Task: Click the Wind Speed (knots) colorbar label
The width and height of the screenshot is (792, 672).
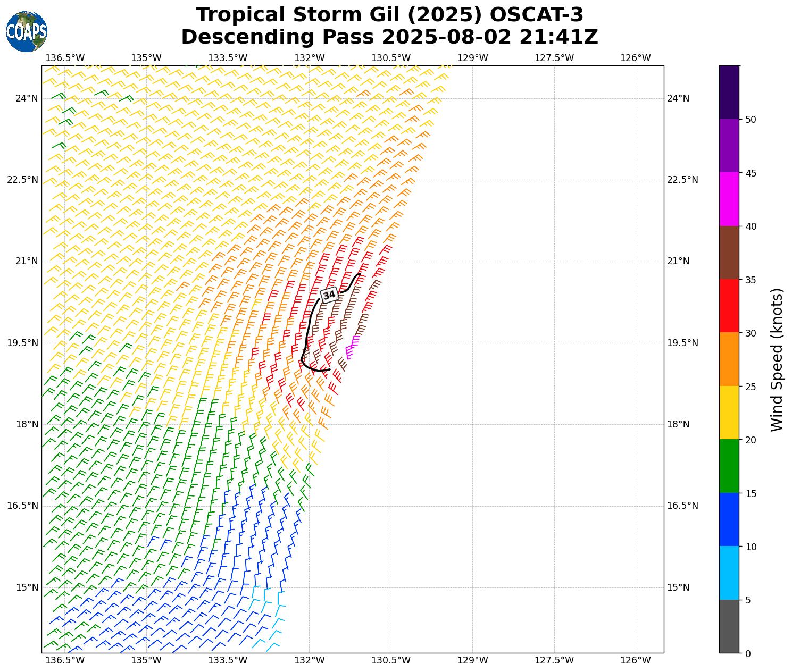Action: click(x=777, y=359)
